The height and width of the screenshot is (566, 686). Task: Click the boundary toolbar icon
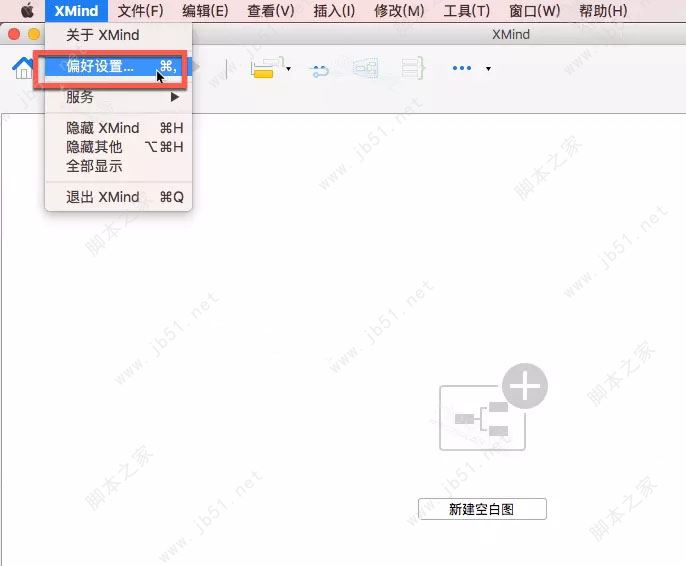pos(366,68)
